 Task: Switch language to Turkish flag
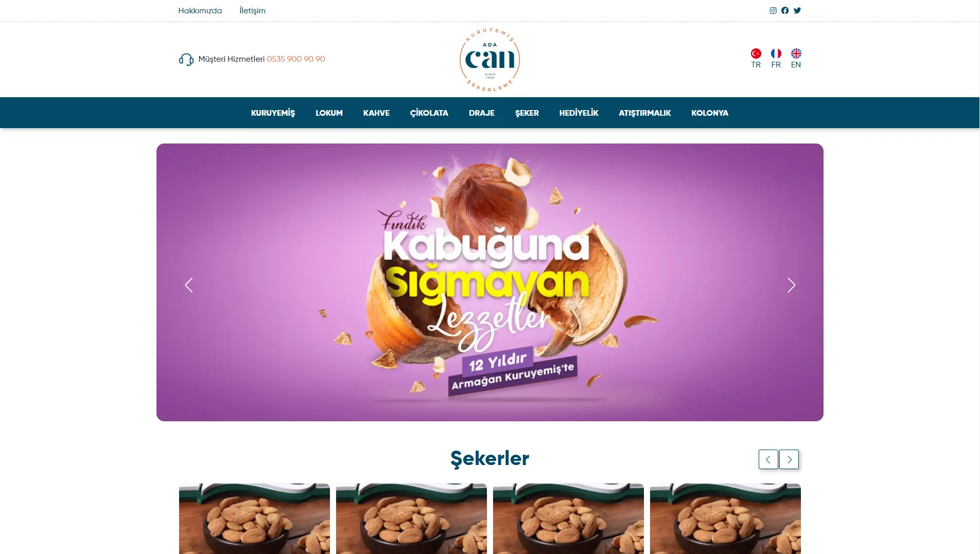click(756, 53)
